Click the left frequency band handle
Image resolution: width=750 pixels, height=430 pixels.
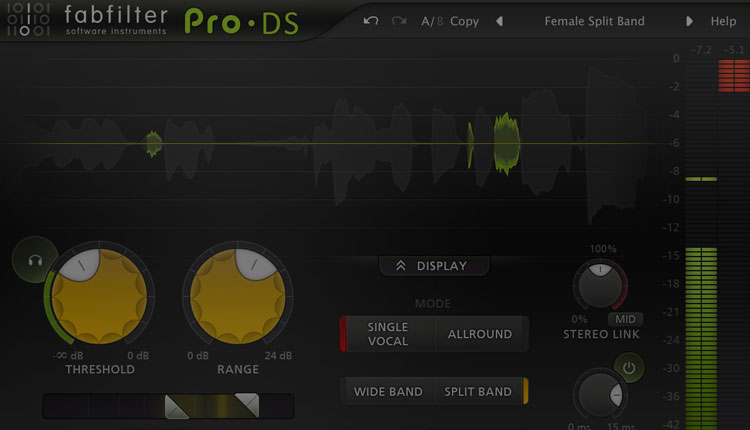[176, 407]
